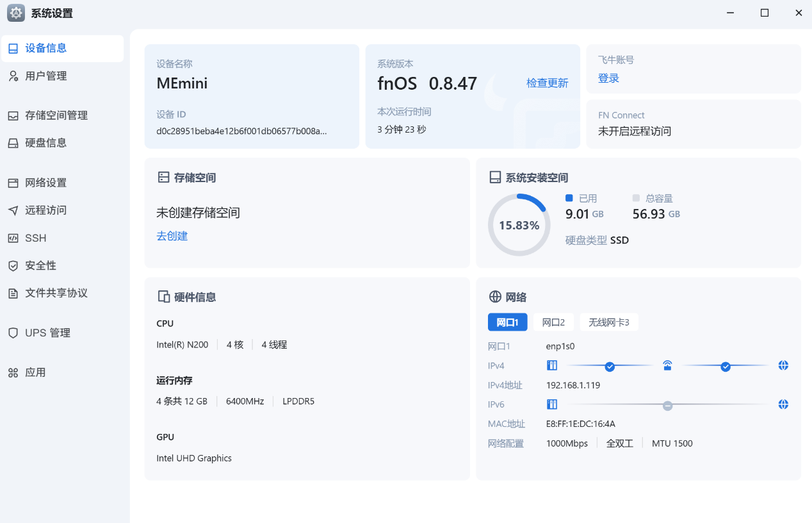812x523 pixels.
Task: Click the FN Connect remote access card
Action: tap(693, 124)
